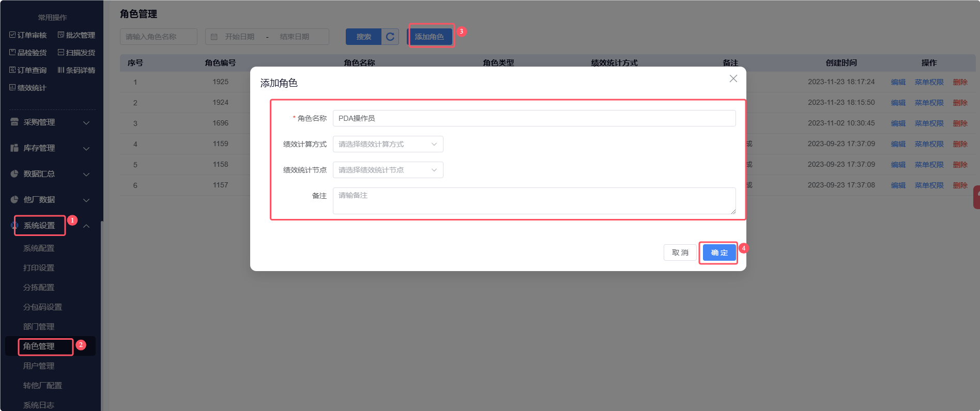The width and height of the screenshot is (980, 411).
Task: Open the 条码详情 shortcut
Action: (76, 70)
